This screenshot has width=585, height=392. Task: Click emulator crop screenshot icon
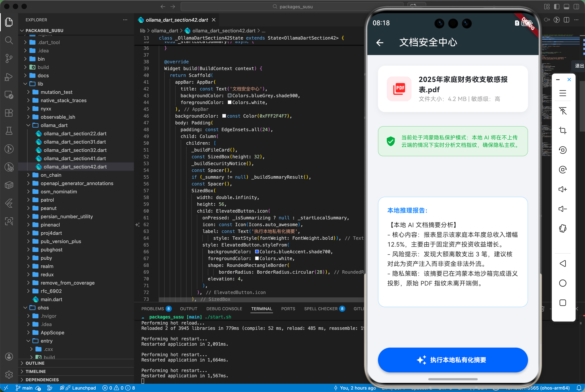[x=563, y=130]
